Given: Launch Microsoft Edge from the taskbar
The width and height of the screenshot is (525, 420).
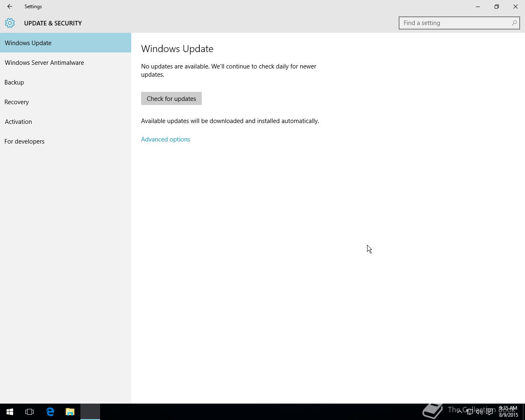Looking at the screenshot, I should tap(50, 412).
